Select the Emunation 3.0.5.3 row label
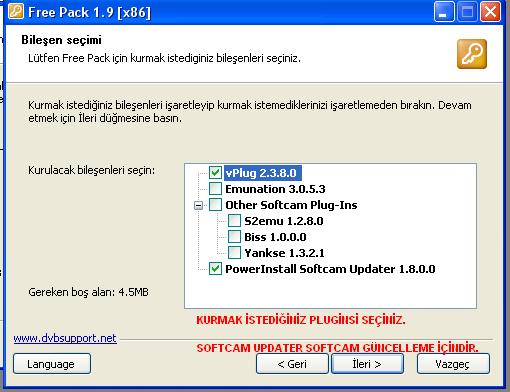The height and width of the screenshot is (392, 510). point(275,189)
